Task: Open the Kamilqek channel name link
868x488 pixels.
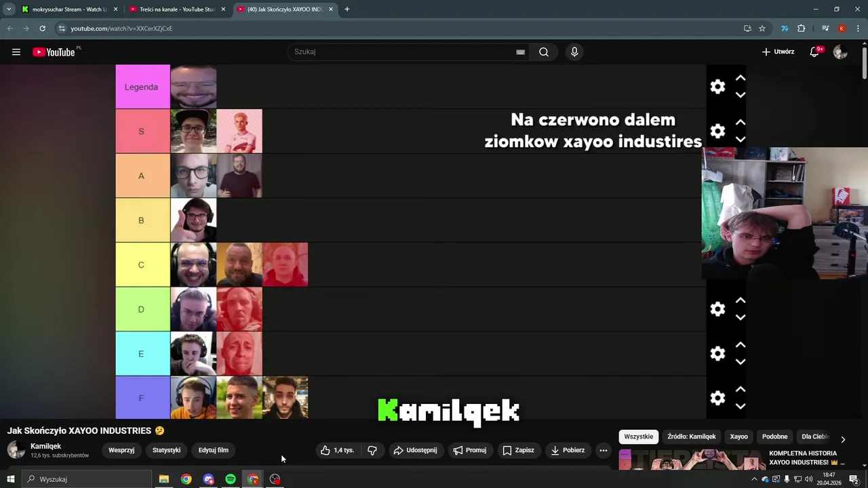Action: click(x=45, y=446)
